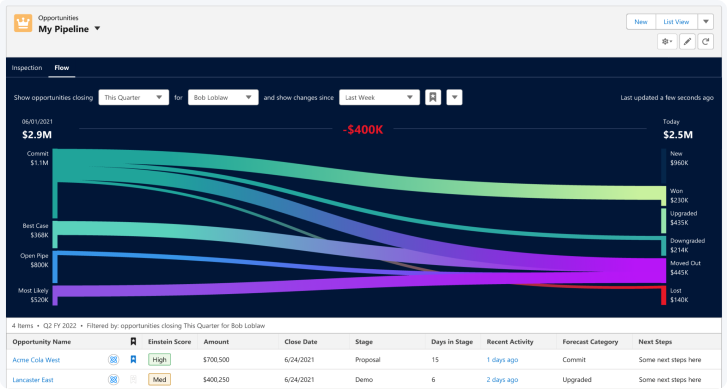The image size is (727, 389).
Task: Sort by Forecast Category column header
Action: click(590, 342)
